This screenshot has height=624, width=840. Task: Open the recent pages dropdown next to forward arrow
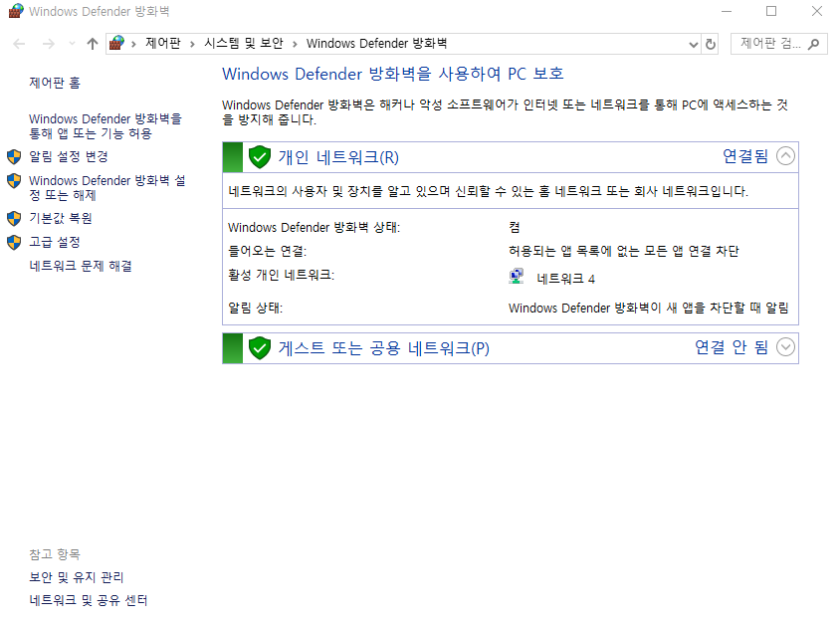pyautogui.click(x=70, y=44)
